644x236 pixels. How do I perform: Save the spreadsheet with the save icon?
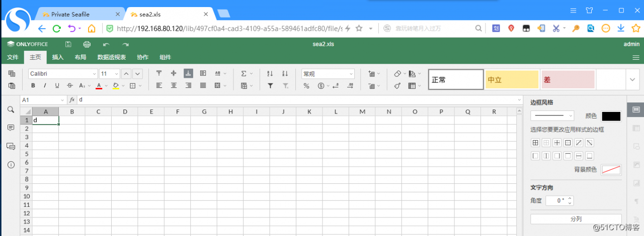pyautogui.click(x=68, y=44)
